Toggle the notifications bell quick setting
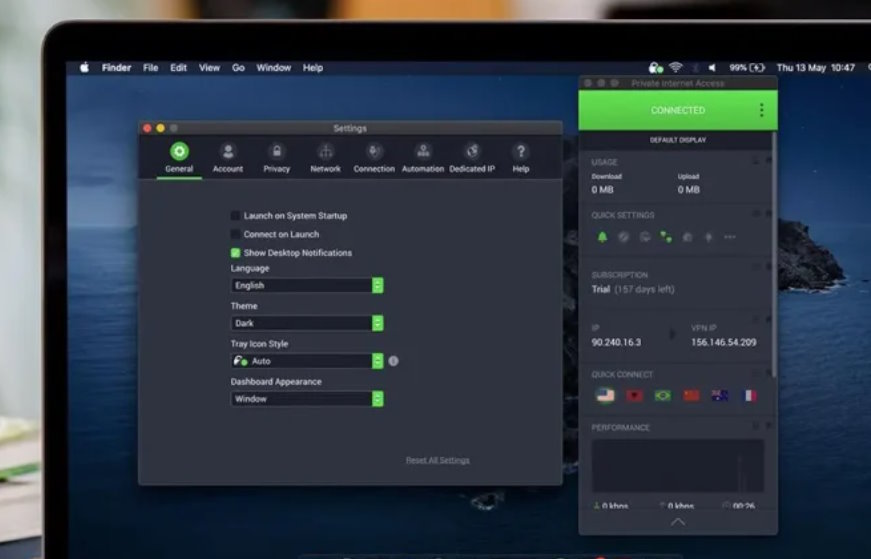 (602, 237)
